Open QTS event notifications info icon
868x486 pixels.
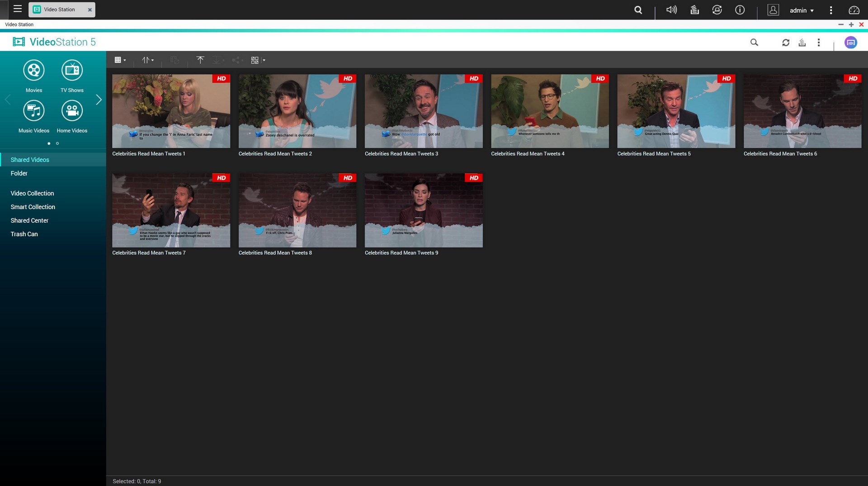click(740, 10)
